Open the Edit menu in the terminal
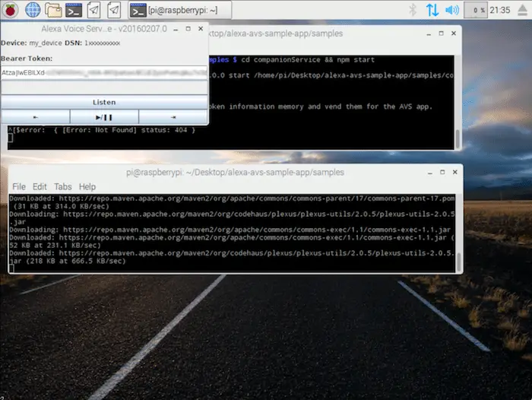Image resolution: width=532 pixels, height=400 pixels. click(x=40, y=186)
